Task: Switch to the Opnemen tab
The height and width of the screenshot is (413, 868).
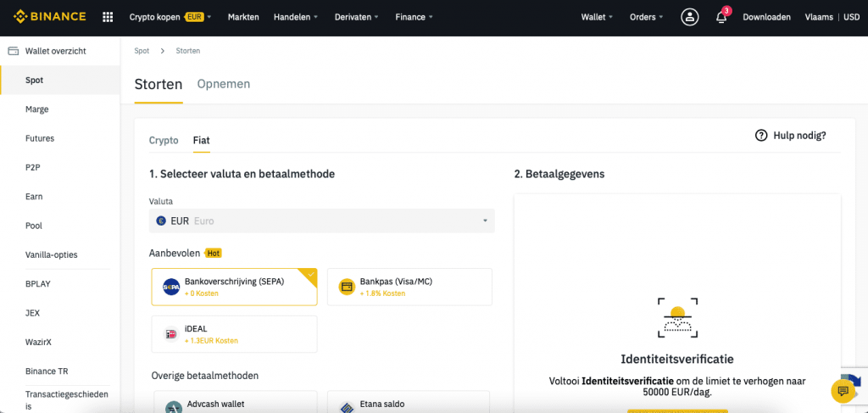Action: 224,84
